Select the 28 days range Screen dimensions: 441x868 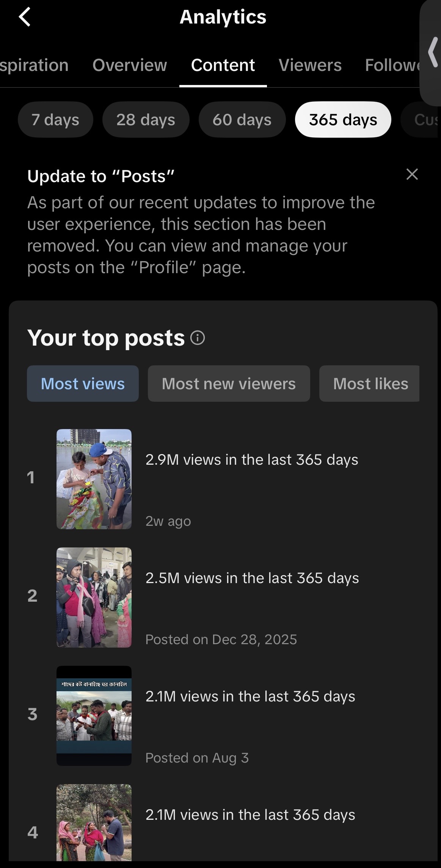click(x=146, y=120)
